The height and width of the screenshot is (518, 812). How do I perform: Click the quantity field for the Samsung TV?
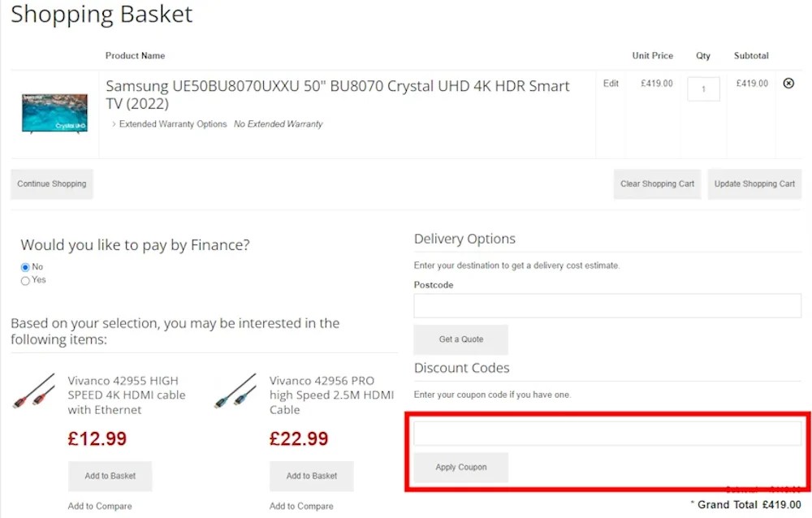[703, 89]
